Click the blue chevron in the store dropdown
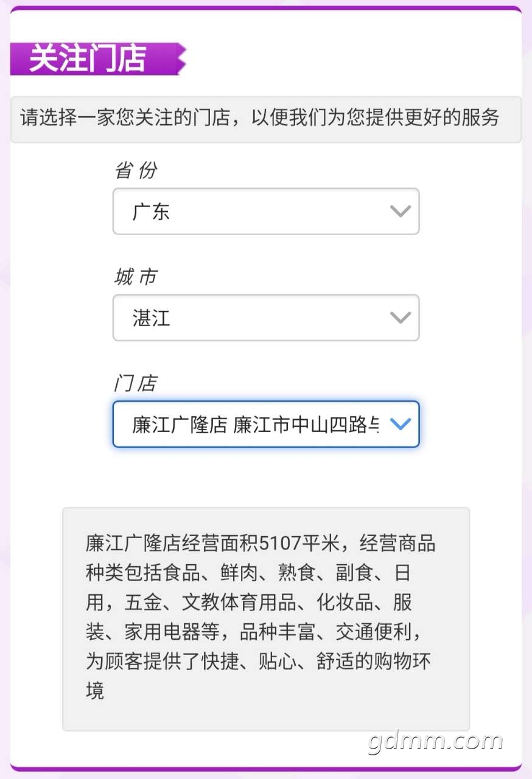 pyautogui.click(x=400, y=424)
